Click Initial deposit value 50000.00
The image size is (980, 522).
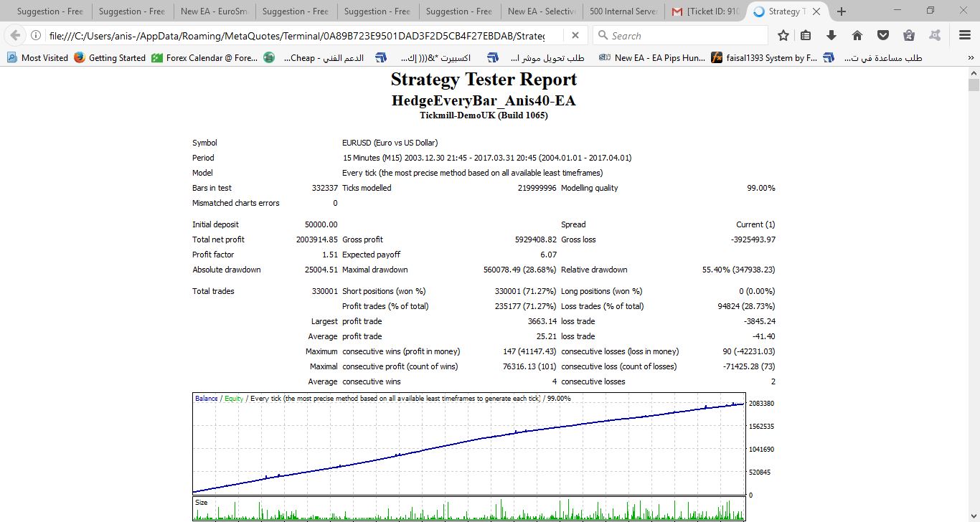pos(321,224)
